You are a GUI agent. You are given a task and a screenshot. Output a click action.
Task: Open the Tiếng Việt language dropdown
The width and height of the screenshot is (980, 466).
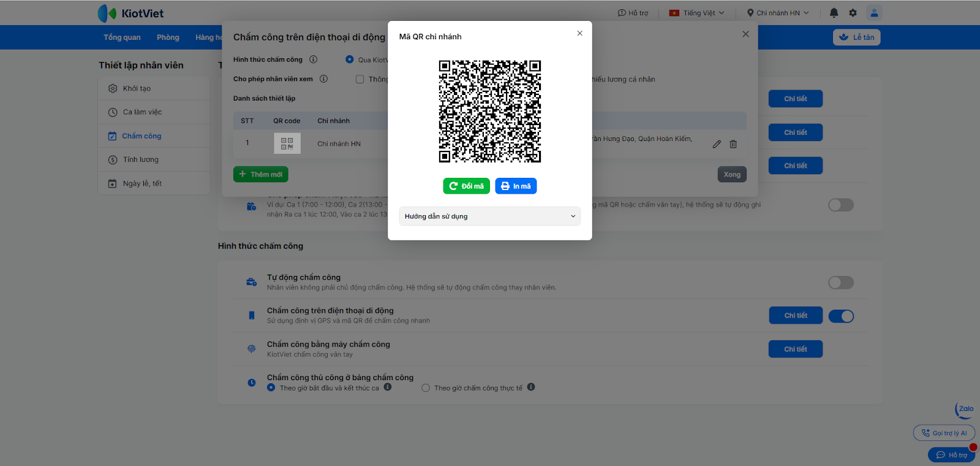click(x=697, y=13)
